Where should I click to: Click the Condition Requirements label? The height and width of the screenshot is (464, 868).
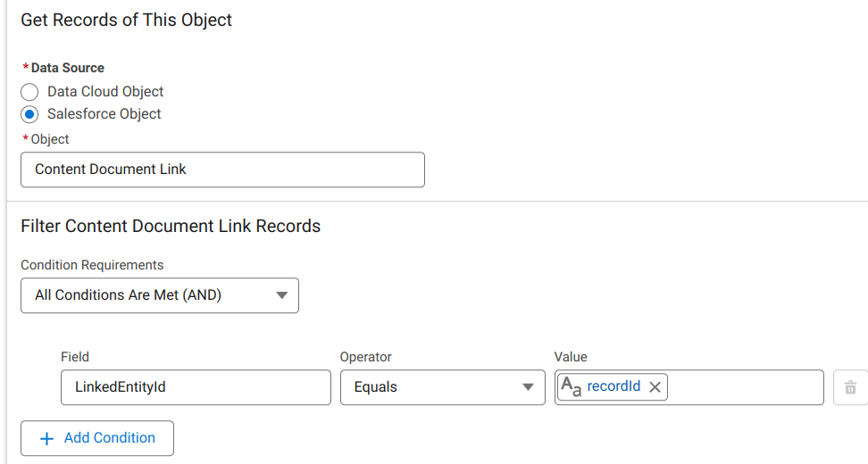[x=92, y=265]
